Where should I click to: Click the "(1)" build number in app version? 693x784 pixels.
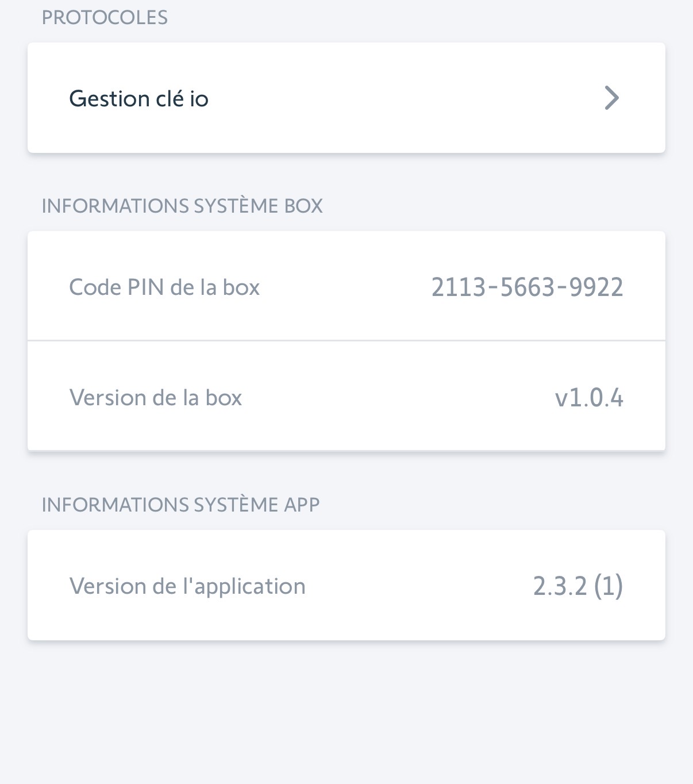coord(609,586)
